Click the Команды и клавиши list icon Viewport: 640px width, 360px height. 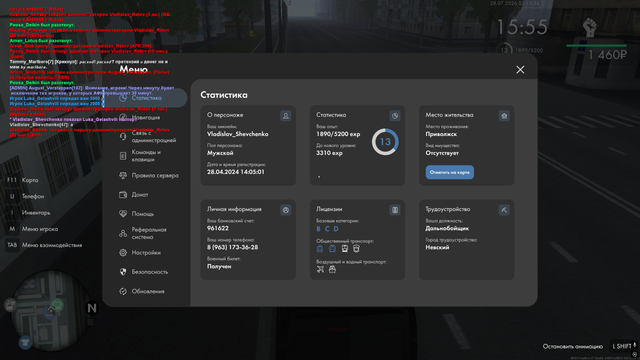[x=123, y=156]
